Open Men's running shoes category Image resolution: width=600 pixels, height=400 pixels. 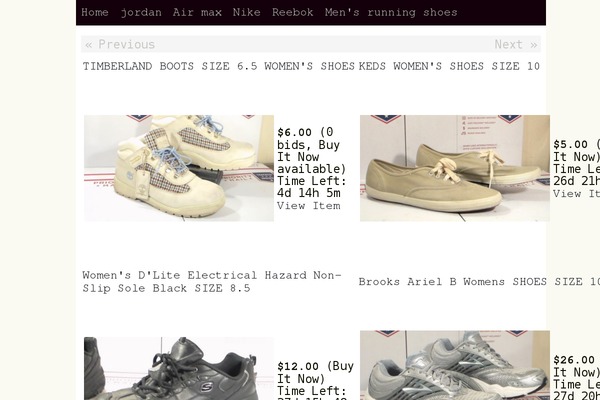[x=391, y=12]
